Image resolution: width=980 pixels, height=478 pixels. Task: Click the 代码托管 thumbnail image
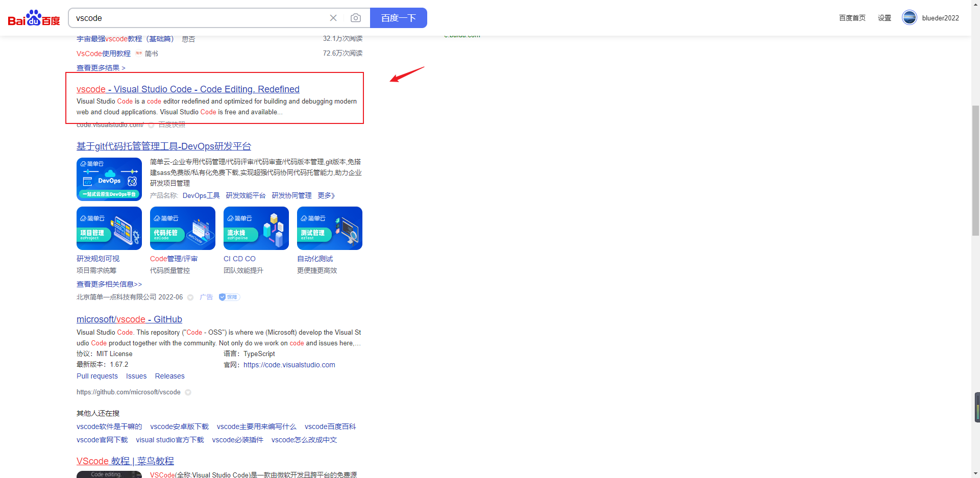183,228
